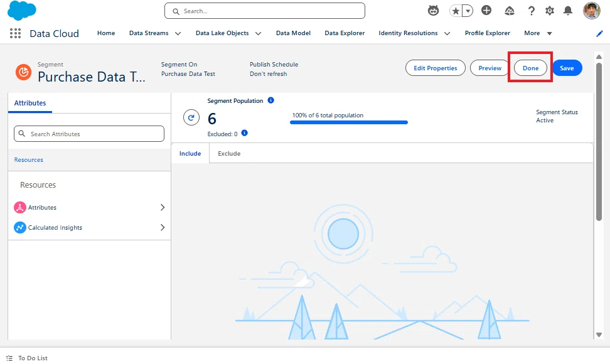Viewport: 610px width, 364px height.
Task: Click the Salesforce cloud logo
Action: coord(22,11)
